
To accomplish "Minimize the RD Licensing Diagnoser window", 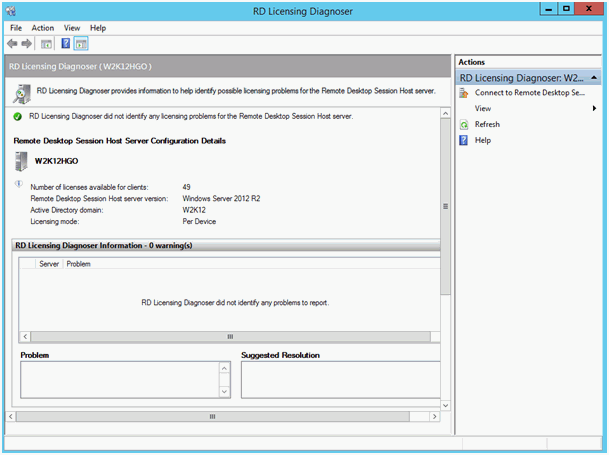I will point(549,9).
